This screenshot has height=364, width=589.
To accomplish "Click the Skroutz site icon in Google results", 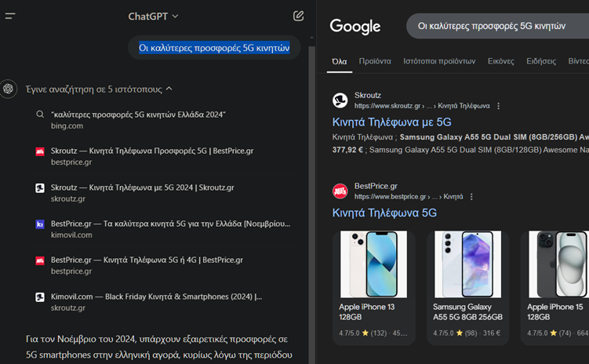I will coord(340,100).
